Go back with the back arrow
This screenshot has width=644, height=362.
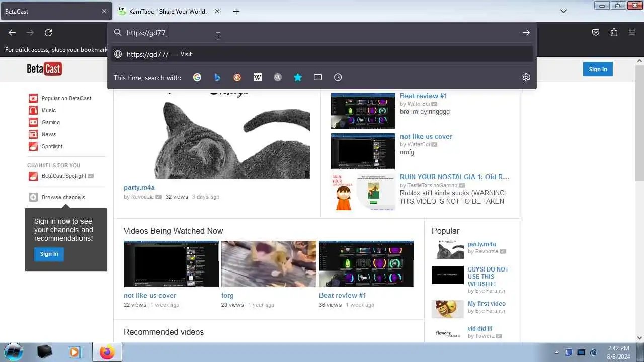12,33
